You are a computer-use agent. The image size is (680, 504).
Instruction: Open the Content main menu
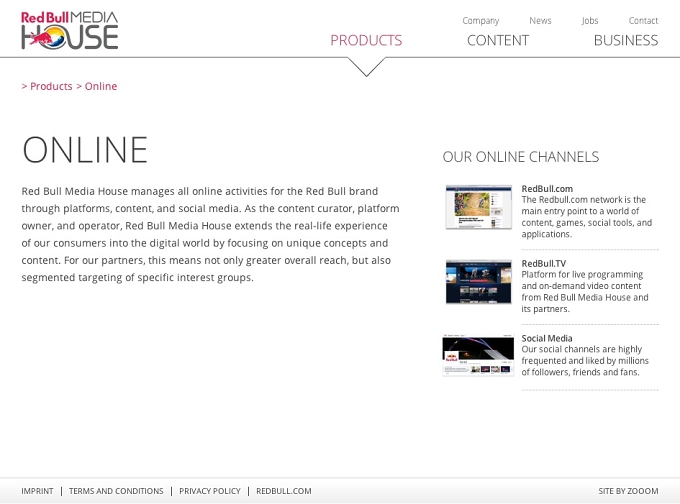[x=498, y=40]
